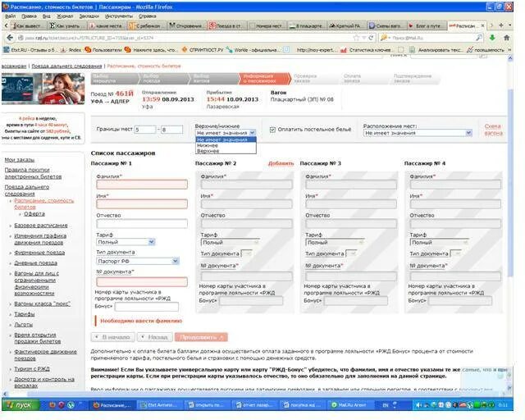Open the Инструменты menu
525x420 pixels.
point(119,16)
